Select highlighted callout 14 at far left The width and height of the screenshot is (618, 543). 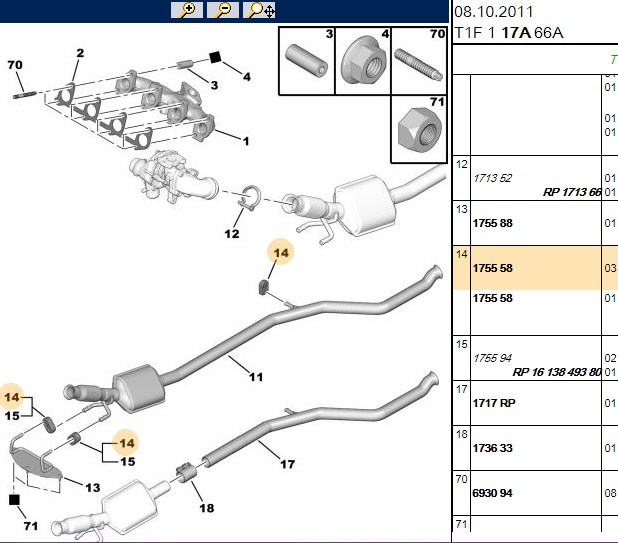point(12,397)
